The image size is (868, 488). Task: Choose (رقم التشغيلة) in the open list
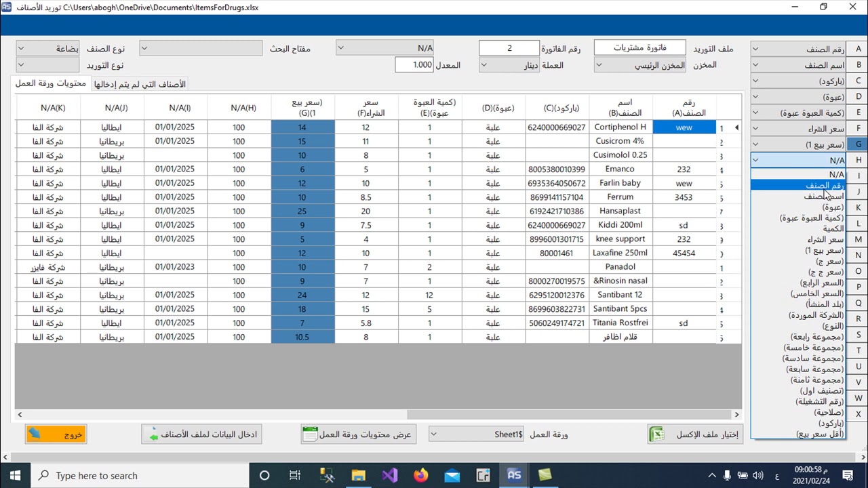point(798,401)
